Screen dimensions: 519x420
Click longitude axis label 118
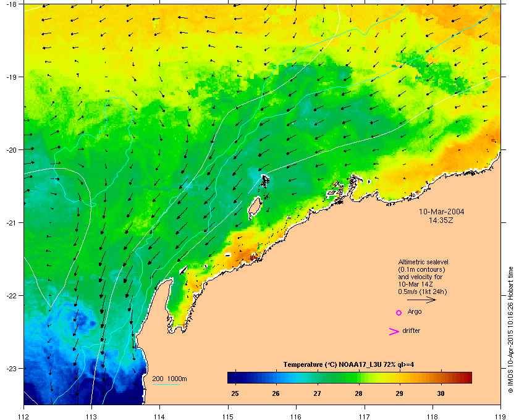tap(432, 417)
